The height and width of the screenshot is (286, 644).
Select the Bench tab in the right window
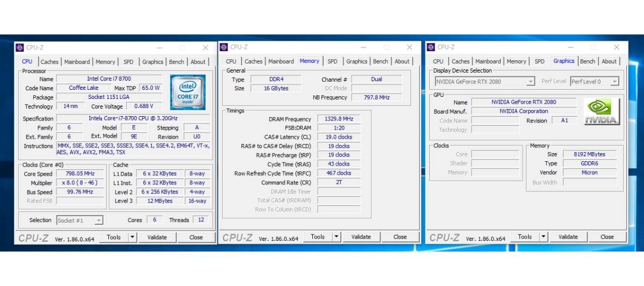coord(588,61)
